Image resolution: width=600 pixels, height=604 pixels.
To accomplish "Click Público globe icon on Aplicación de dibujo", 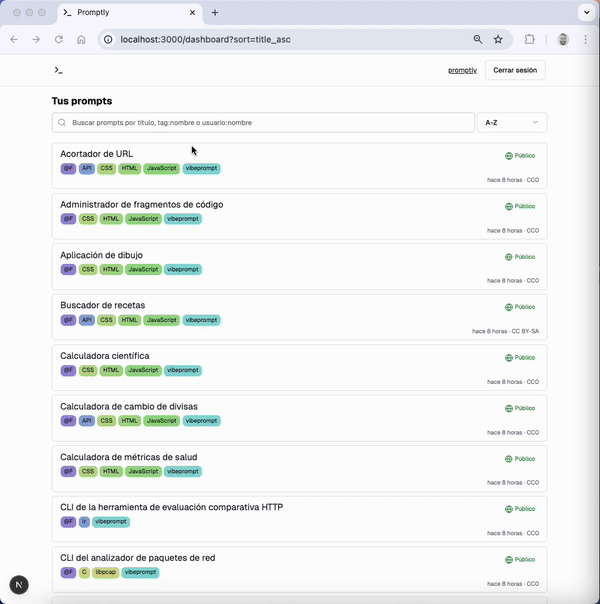I will 509,257.
